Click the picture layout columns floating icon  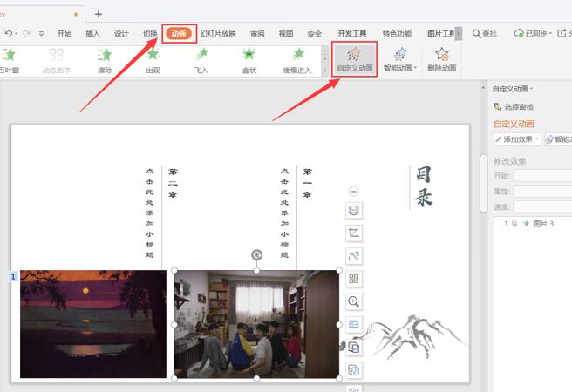click(x=354, y=279)
